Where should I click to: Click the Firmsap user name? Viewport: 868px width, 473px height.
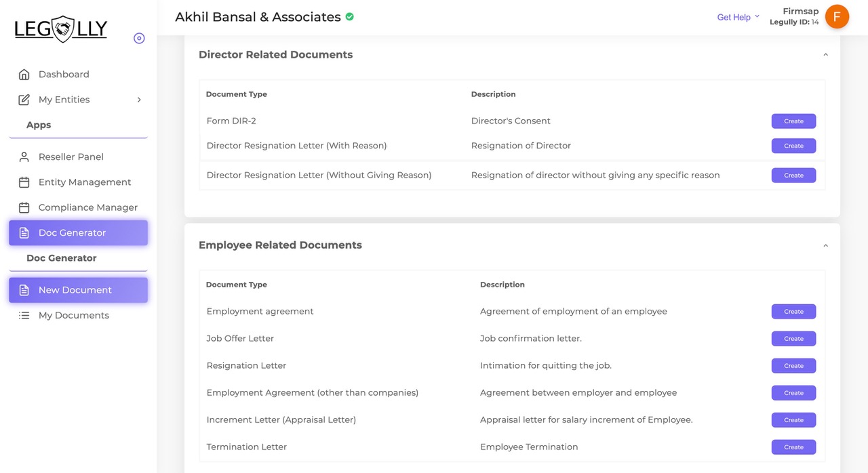(800, 12)
